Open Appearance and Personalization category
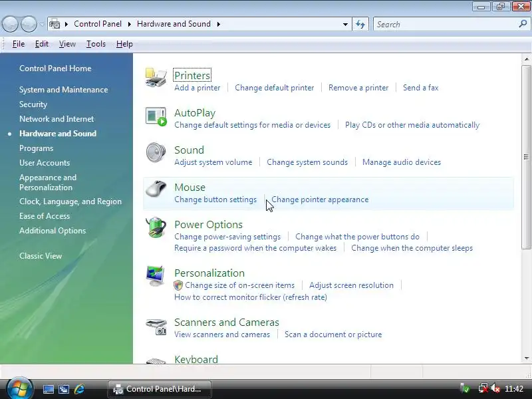532x399 pixels. 48,182
